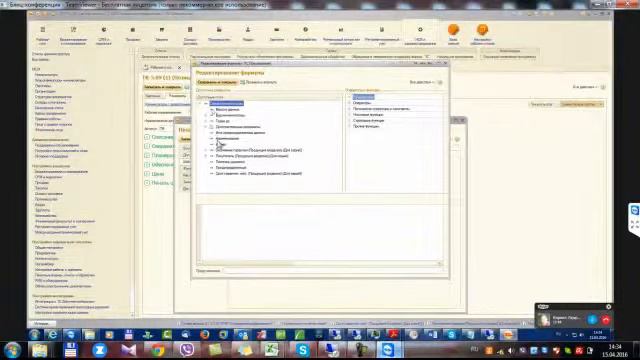Open Организации link in left panel

(45, 91)
